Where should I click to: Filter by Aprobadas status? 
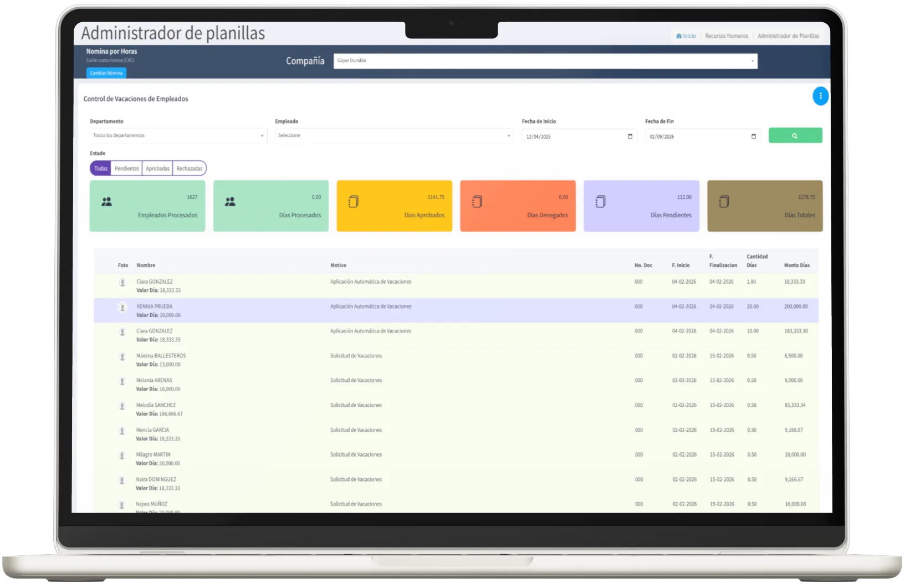pyautogui.click(x=158, y=168)
